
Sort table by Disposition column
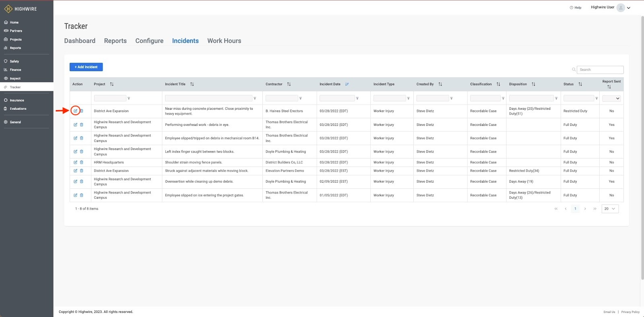click(x=533, y=84)
